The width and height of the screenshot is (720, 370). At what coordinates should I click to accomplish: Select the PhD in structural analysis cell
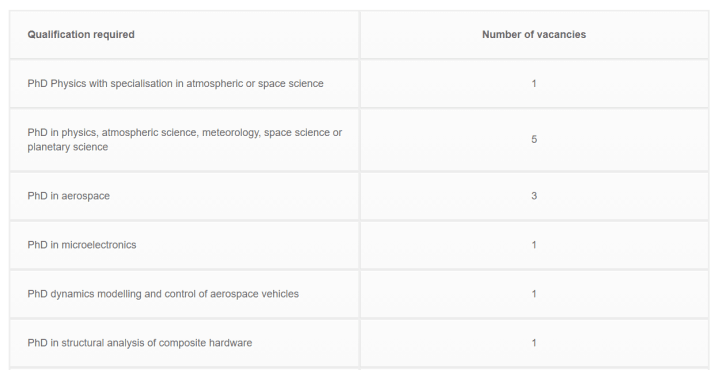pyautogui.click(x=184, y=343)
